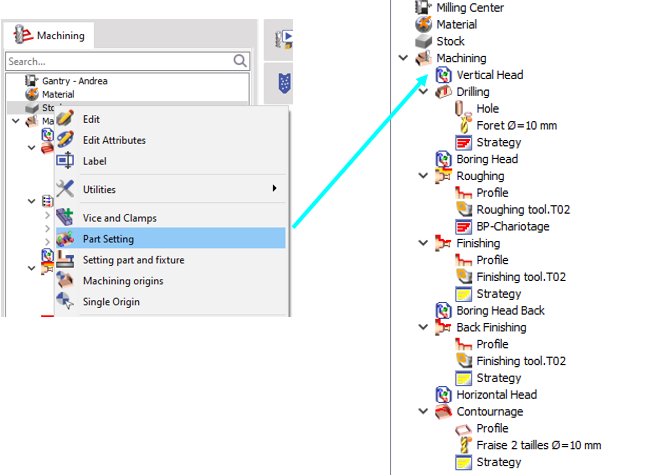Click the BP-Chariotage strategy icon
This screenshot has height=475, width=657.
coord(463,227)
